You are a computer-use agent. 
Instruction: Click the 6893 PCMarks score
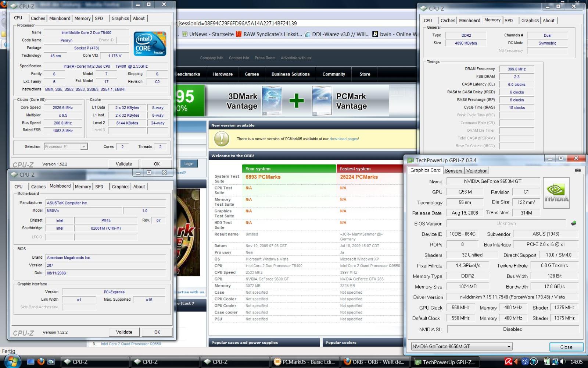coord(263,177)
